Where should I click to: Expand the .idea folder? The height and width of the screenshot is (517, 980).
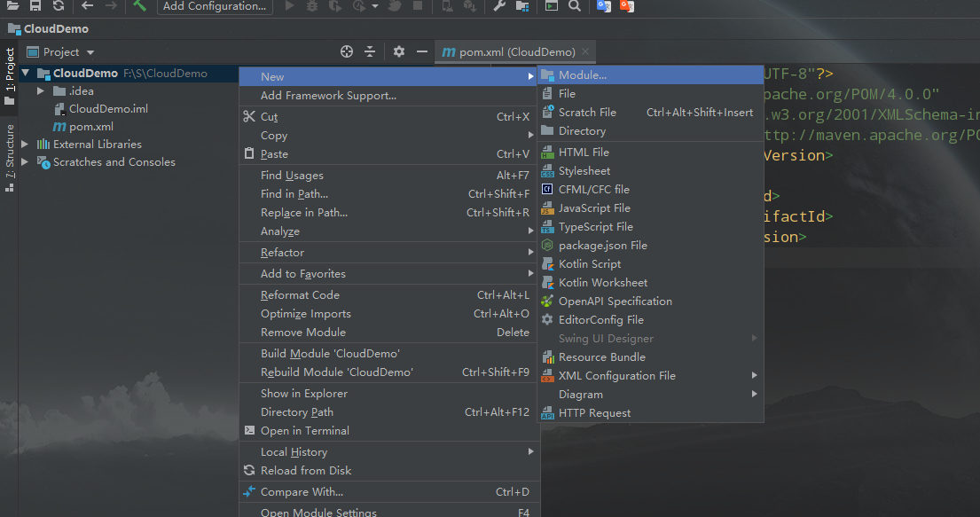[41, 91]
